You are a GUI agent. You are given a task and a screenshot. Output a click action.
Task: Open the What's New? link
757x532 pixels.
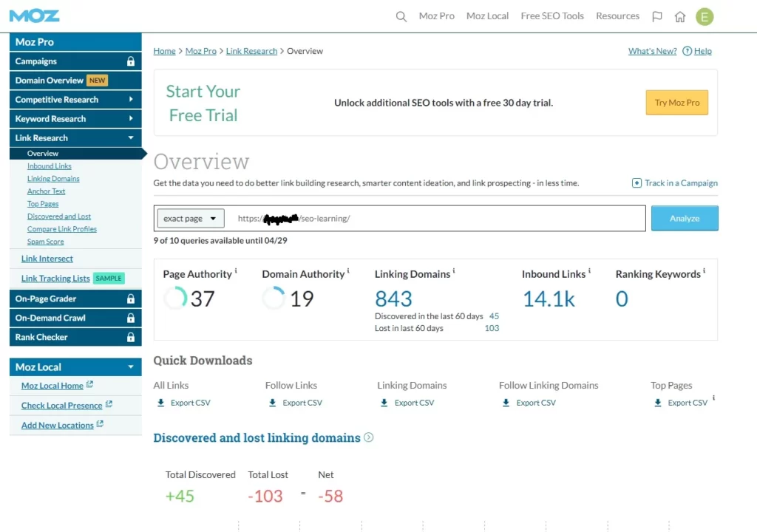tap(652, 51)
